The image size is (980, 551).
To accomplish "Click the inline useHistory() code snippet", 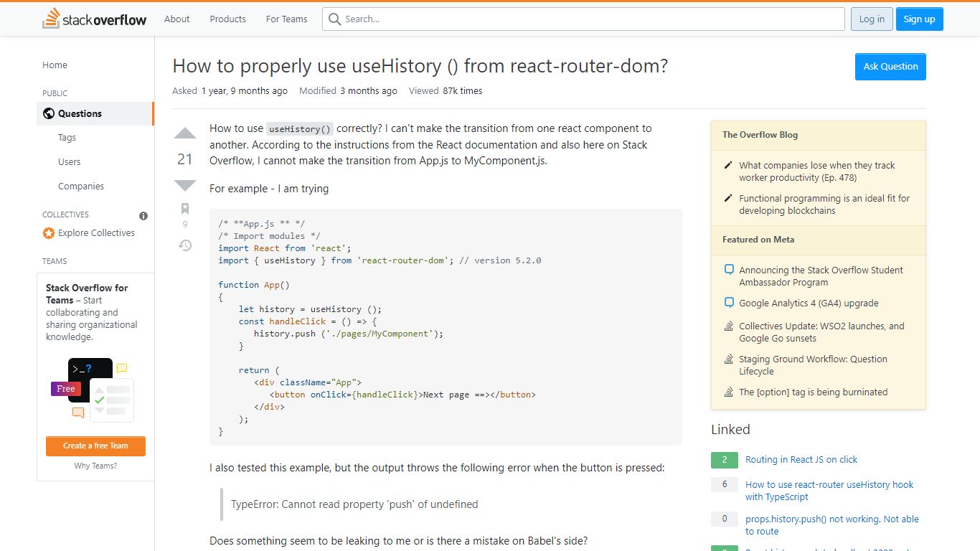I will click(x=300, y=129).
